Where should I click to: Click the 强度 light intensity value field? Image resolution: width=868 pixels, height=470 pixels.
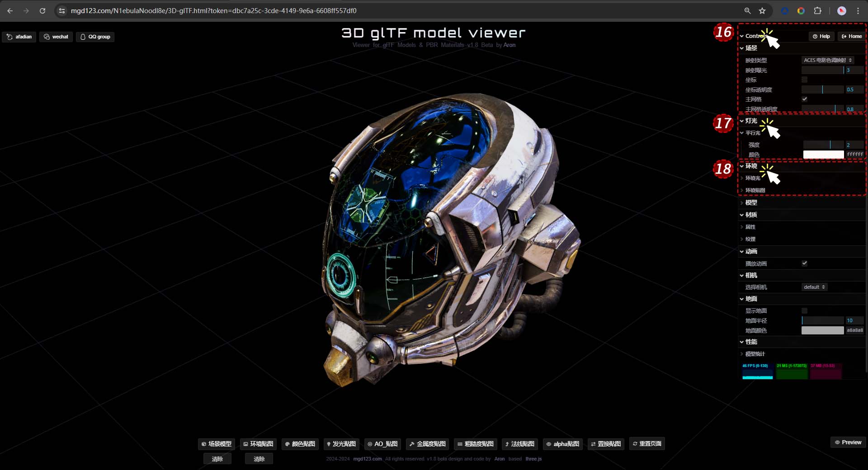[854, 145]
